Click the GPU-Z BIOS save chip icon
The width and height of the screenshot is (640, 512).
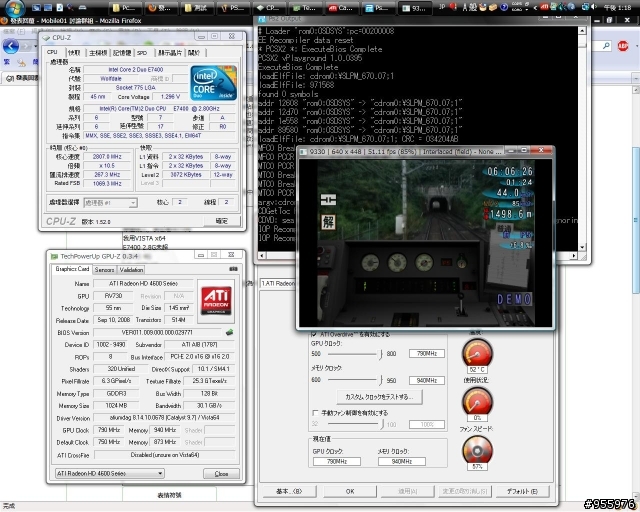[230, 332]
